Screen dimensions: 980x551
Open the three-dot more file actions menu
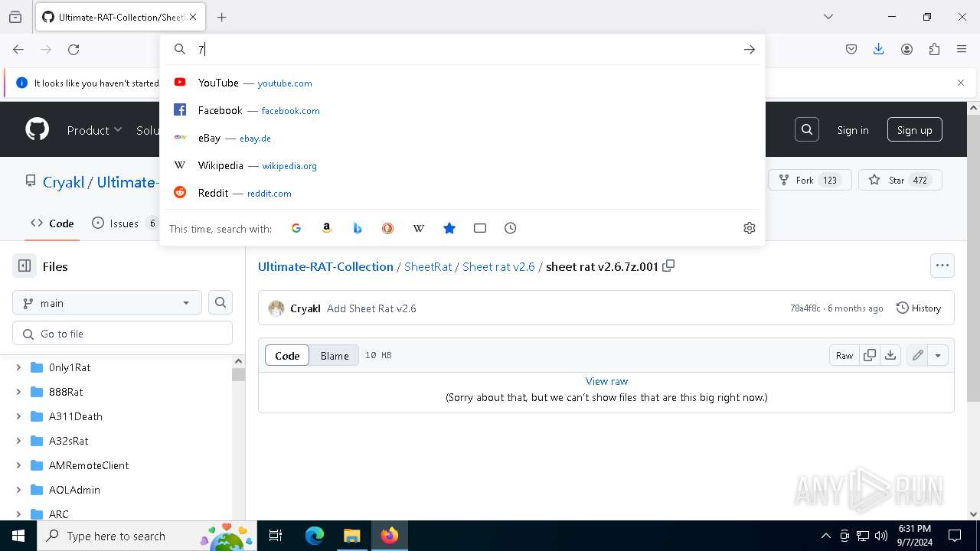tap(942, 266)
